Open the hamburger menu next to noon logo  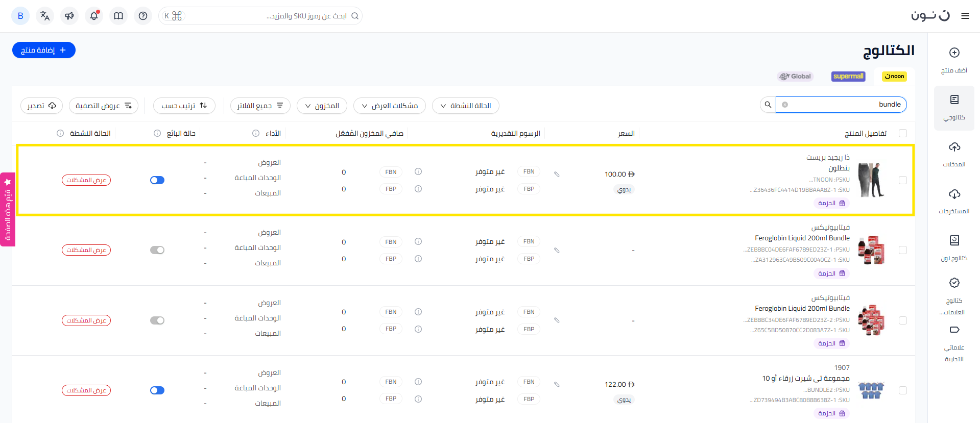tap(965, 16)
